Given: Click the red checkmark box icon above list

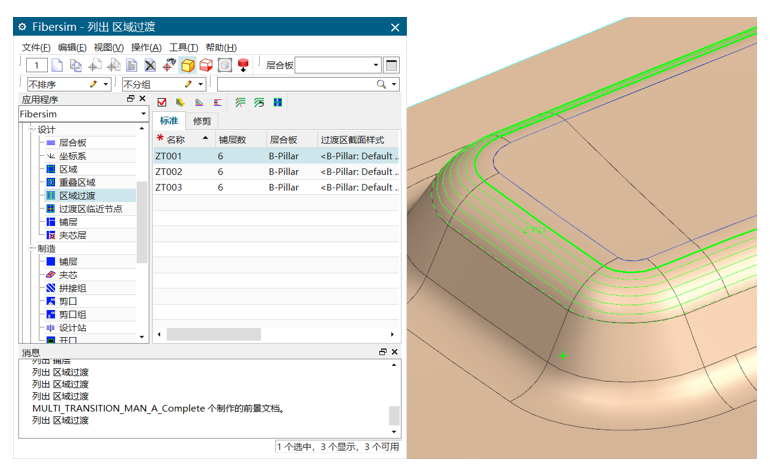Looking at the screenshot, I should coord(162,102).
